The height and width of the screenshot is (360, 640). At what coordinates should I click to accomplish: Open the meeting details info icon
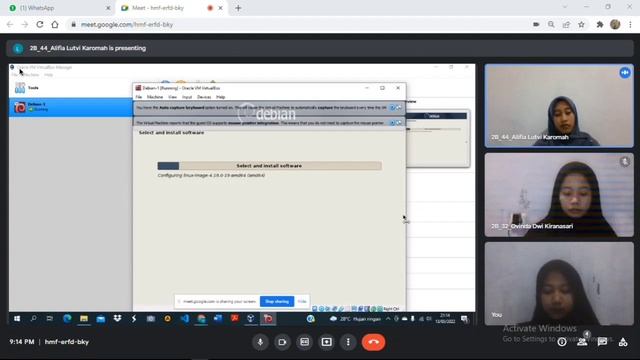562,342
